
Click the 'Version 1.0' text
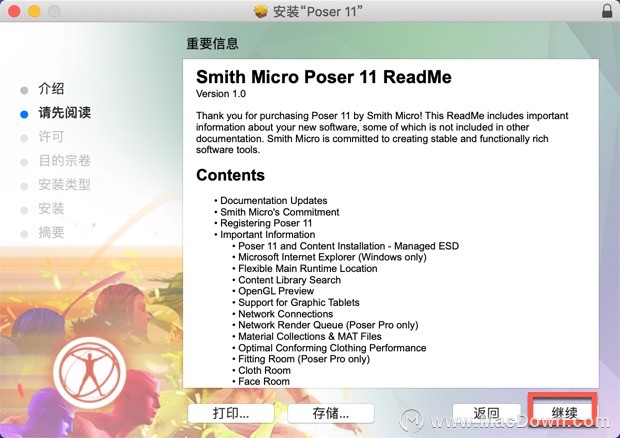pyautogui.click(x=221, y=94)
